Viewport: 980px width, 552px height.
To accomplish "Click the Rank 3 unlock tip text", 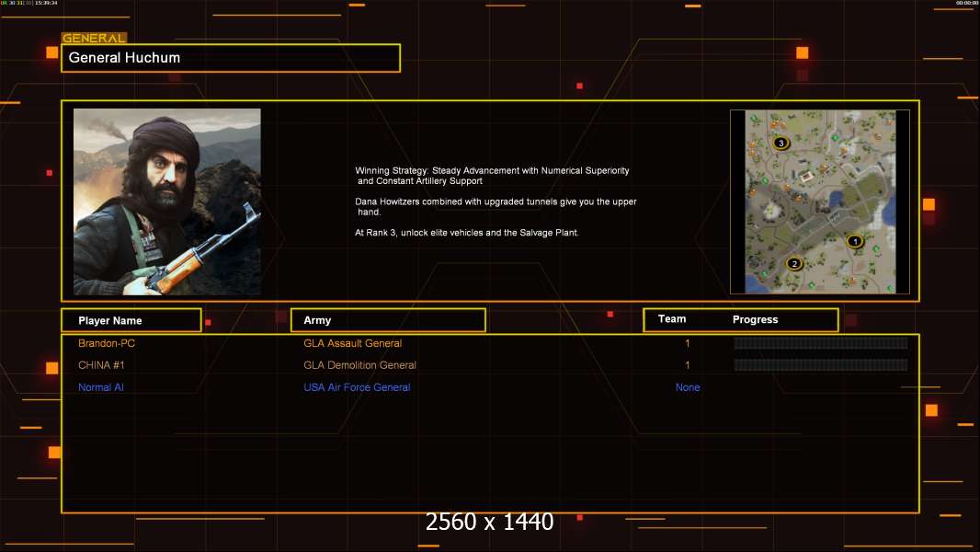I will (x=467, y=233).
